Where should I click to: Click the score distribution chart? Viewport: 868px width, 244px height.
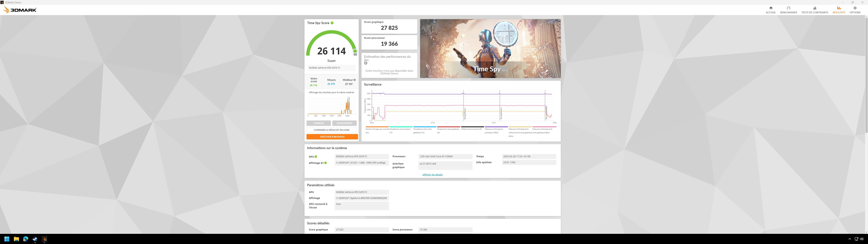pos(332,107)
